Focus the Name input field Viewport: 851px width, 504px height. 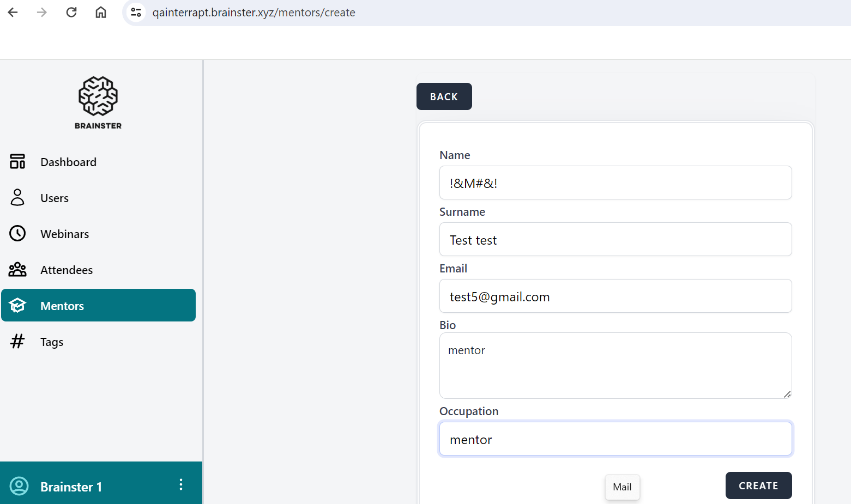pos(615,183)
